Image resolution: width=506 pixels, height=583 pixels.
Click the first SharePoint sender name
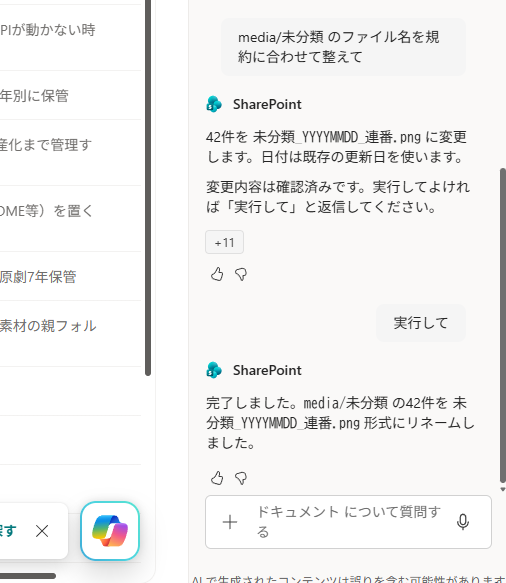[267, 104]
